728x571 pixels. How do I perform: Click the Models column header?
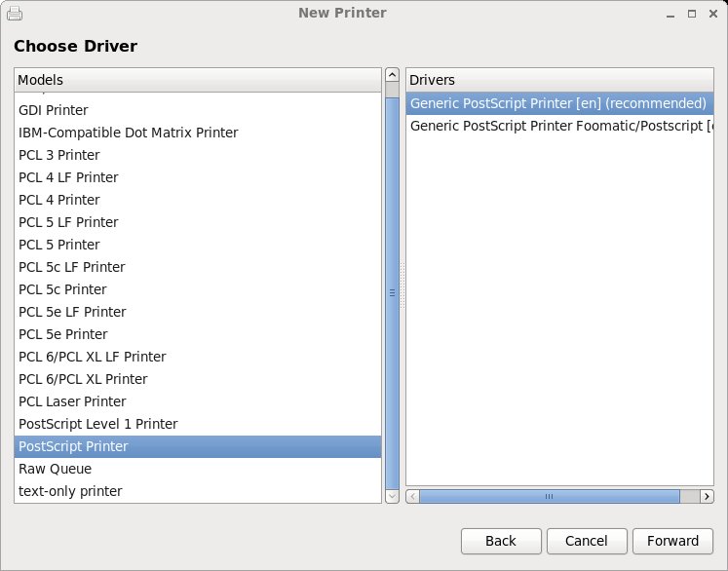(198, 80)
